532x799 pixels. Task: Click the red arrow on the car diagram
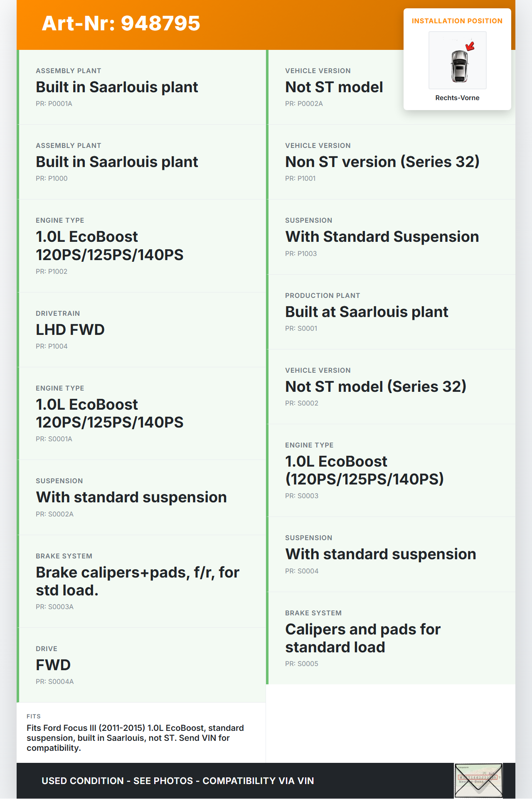470,46
